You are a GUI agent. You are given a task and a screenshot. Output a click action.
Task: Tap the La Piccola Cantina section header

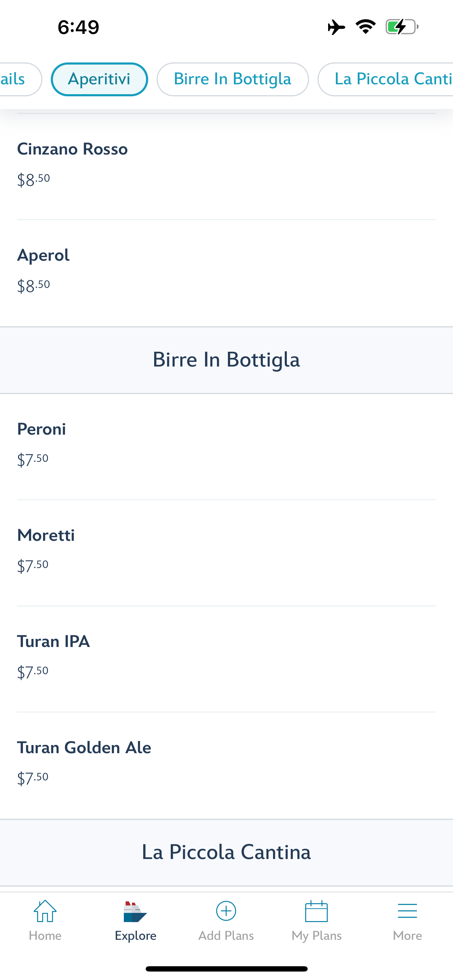[x=226, y=852]
